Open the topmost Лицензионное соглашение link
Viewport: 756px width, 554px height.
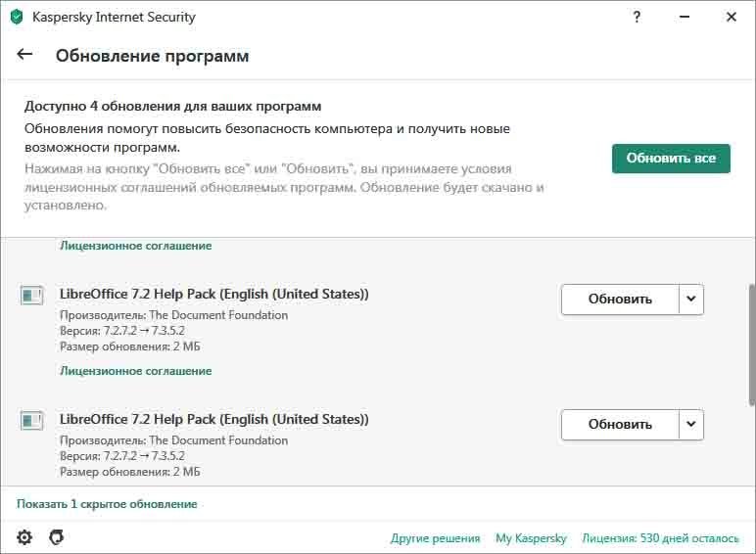point(135,246)
